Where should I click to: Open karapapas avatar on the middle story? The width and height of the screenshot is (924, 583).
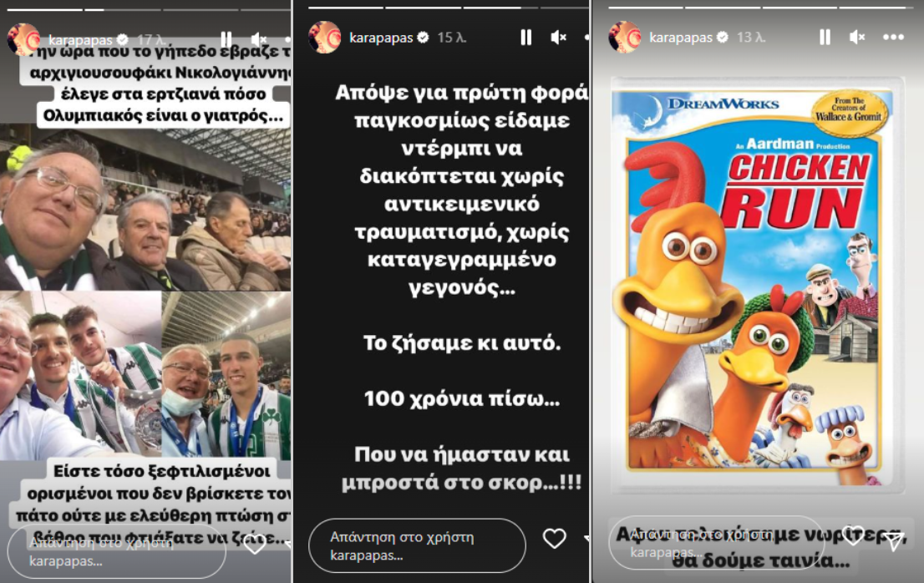pos(325,38)
